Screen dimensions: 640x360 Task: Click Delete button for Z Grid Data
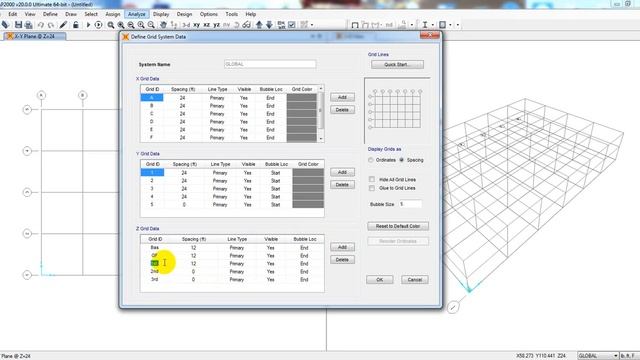(342, 260)
